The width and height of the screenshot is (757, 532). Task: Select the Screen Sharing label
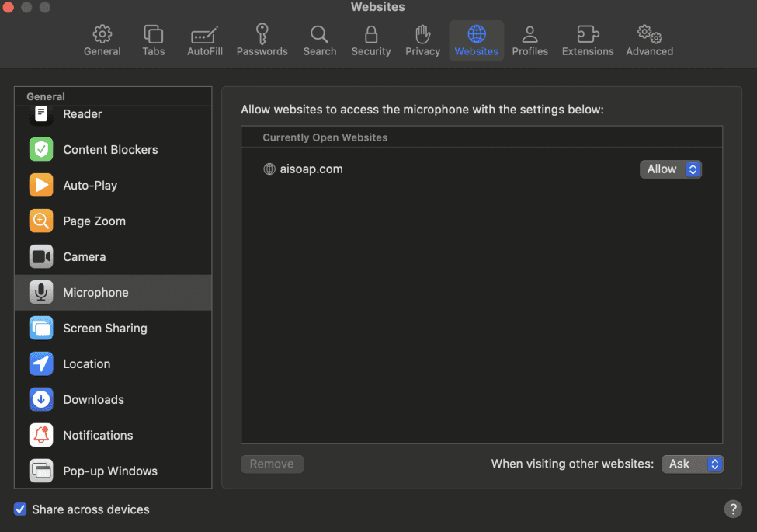coord(106,329)
